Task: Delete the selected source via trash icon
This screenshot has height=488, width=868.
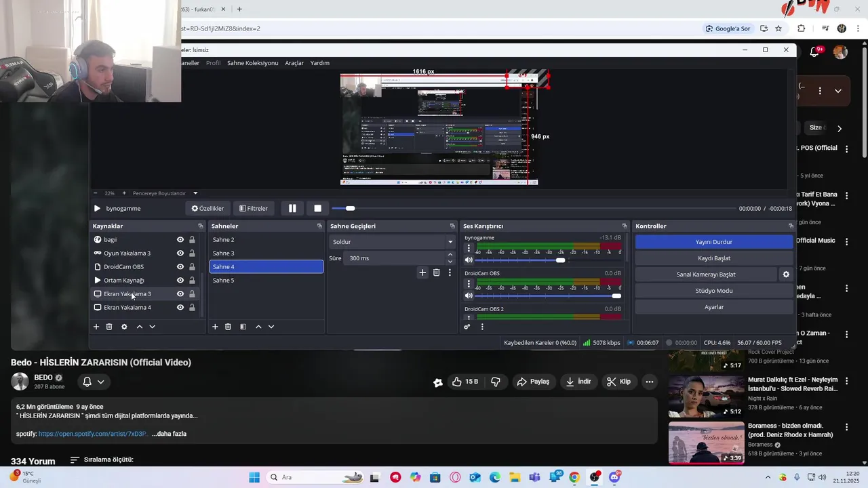Action: (109, 327)
